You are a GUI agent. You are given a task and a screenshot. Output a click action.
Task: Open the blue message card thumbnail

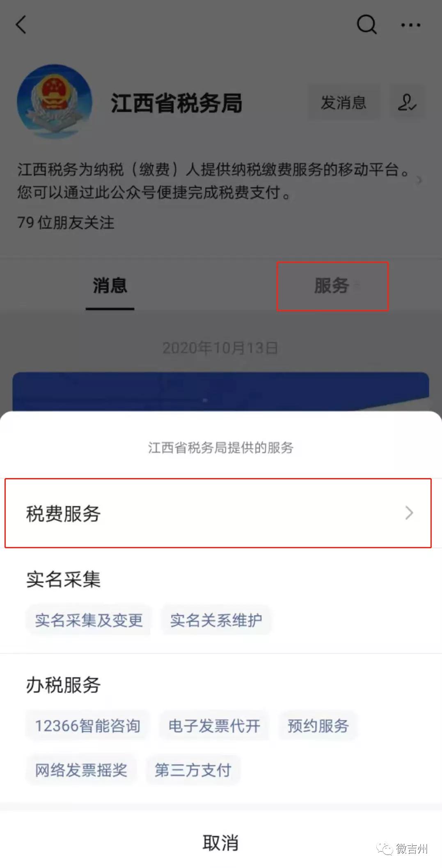pyautogui.click(x=221, y=392)
